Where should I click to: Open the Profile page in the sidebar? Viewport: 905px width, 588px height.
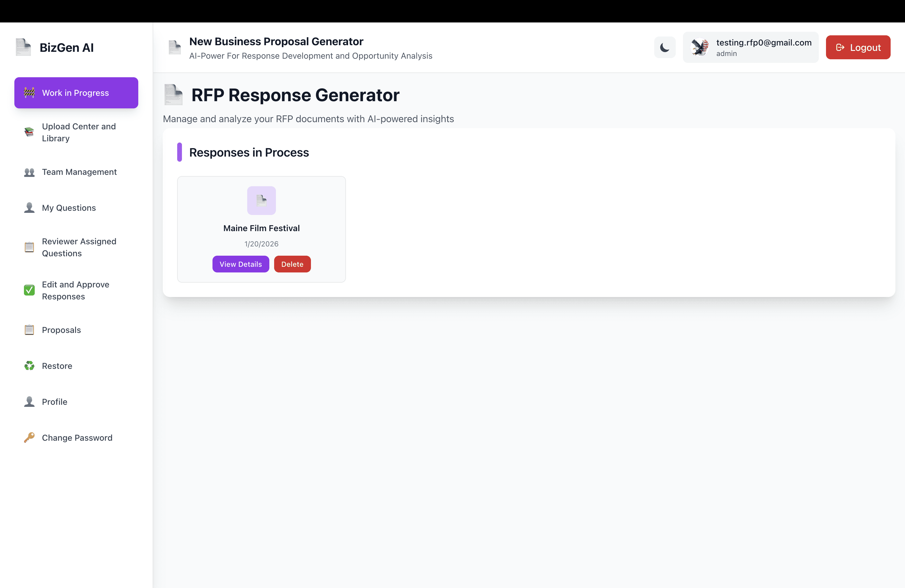tap(54, 402)
